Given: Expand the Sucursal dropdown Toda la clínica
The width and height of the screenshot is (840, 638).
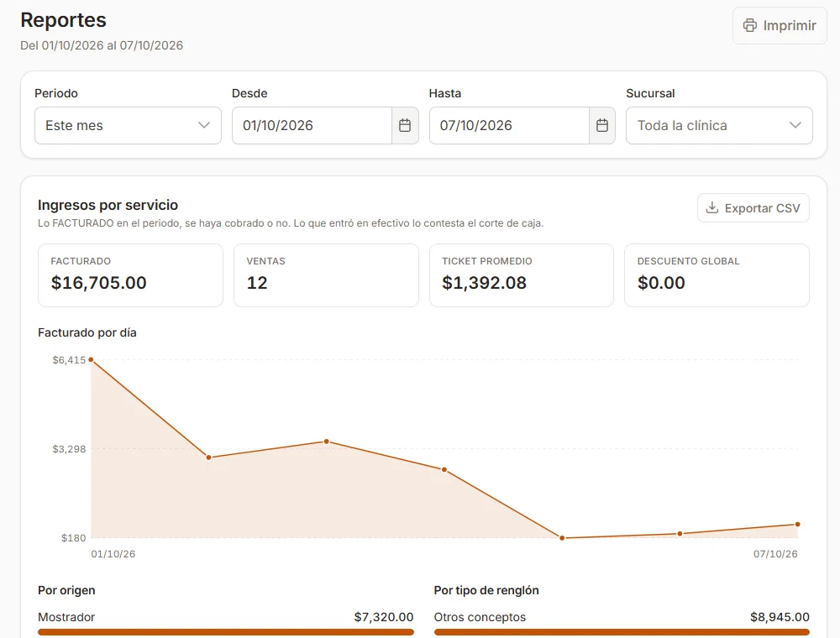Looking at the screenshot, I should click(x=719, y=125).
